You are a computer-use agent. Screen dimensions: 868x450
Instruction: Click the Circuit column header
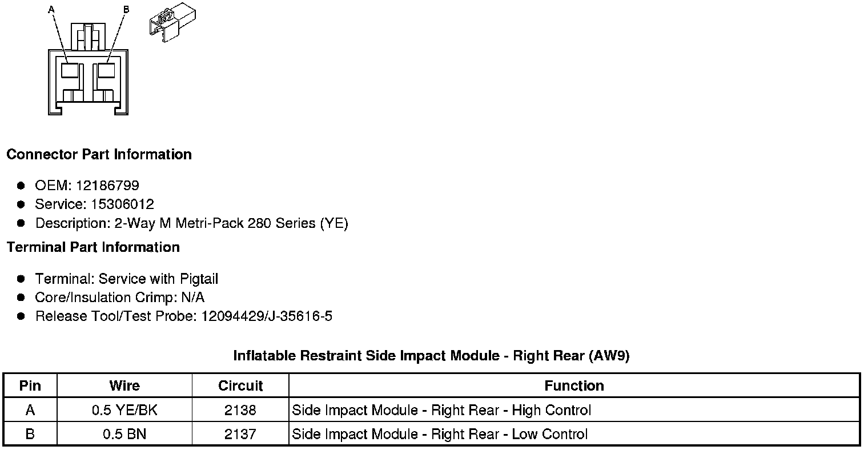(240, 385)
